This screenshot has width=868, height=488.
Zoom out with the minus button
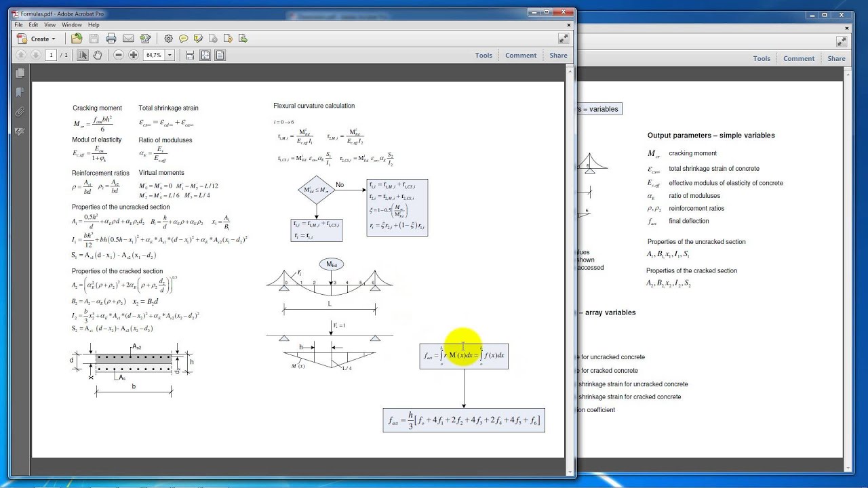pyautogui.click(x=119, y=55)
